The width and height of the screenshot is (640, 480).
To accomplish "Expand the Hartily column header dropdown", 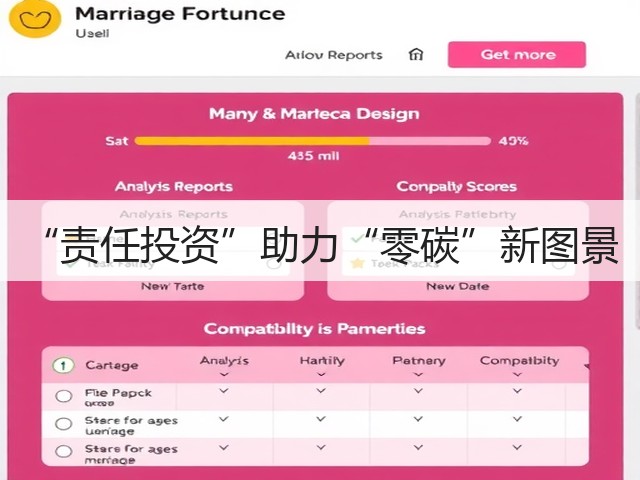I will 321,374.
